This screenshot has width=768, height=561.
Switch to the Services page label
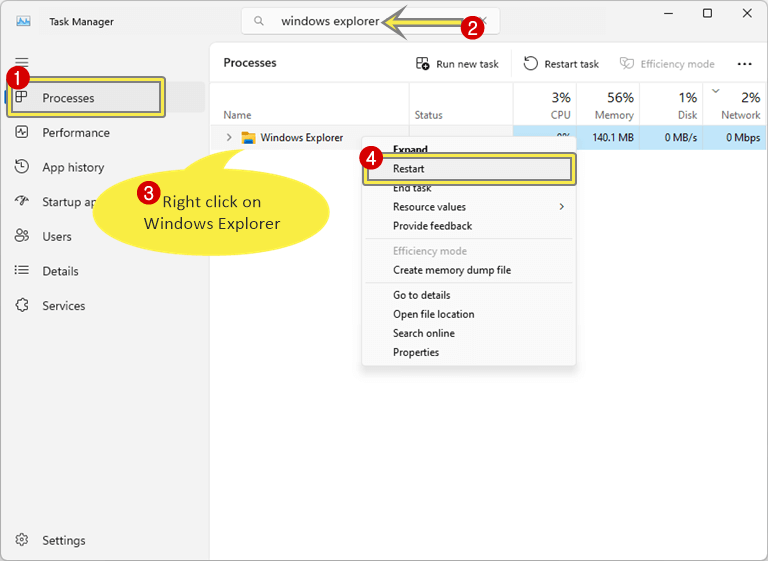(x=64, y=306)
